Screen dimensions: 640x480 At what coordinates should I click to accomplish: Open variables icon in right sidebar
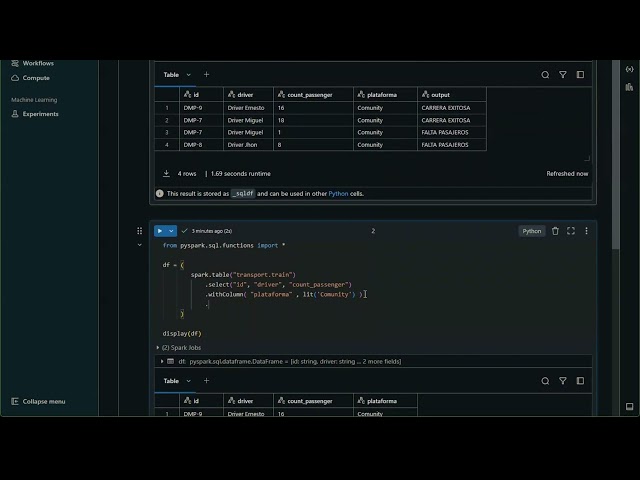click(x=629, y=69)
